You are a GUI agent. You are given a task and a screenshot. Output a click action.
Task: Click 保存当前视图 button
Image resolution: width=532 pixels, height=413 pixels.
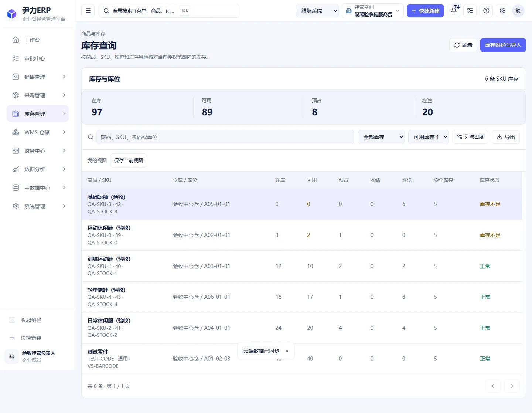click(129, 160)
